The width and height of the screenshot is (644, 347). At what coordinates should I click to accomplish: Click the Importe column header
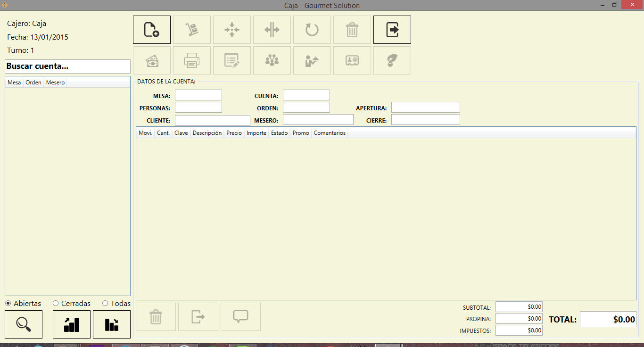coord(256,133)
